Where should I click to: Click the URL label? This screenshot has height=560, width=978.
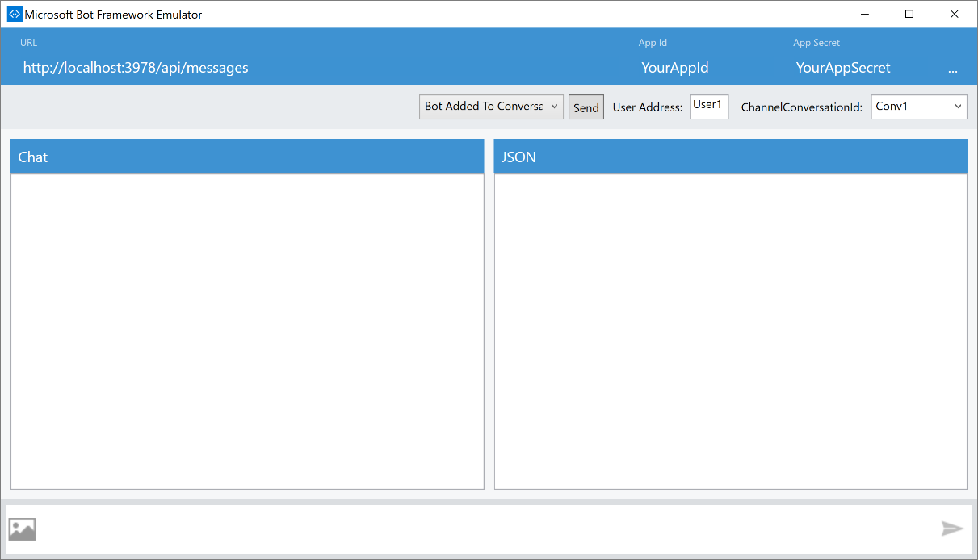point(28,43)
